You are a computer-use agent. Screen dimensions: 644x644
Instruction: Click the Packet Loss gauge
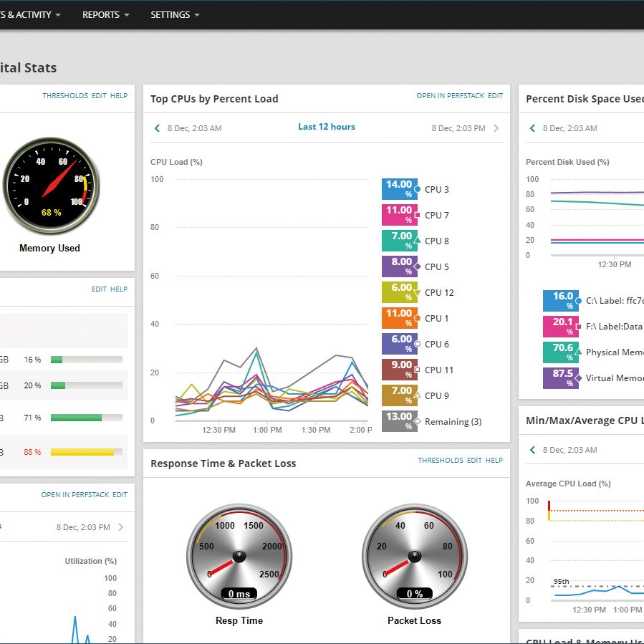click(415, 556)
